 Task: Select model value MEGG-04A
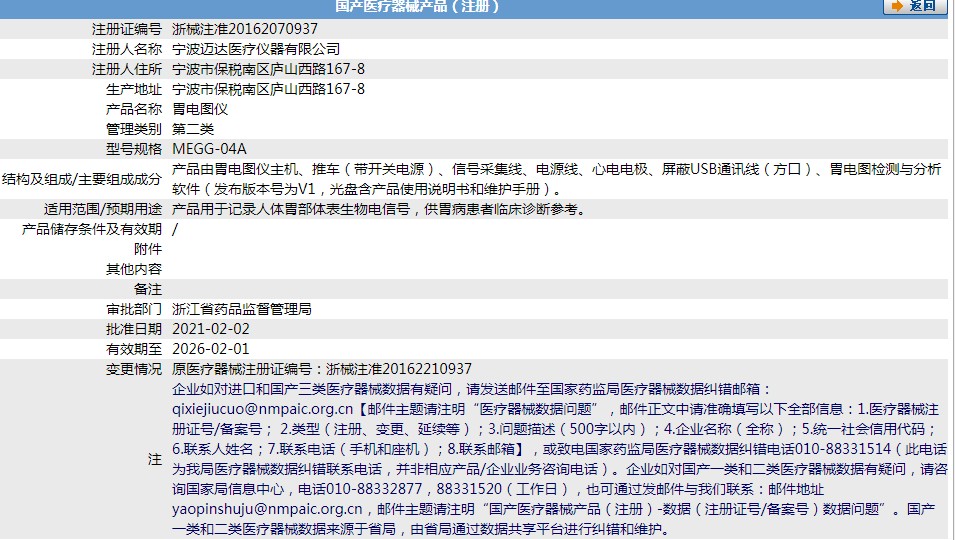(x=210, y=150)
